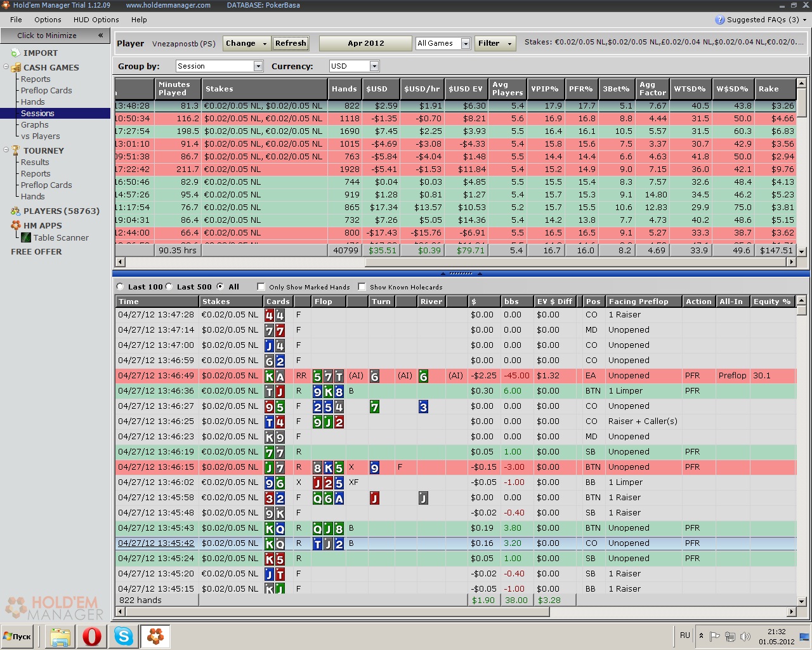Screen dimensions: 812x650
Task: Open the HUD Options menu
Action: click(96, 20)
